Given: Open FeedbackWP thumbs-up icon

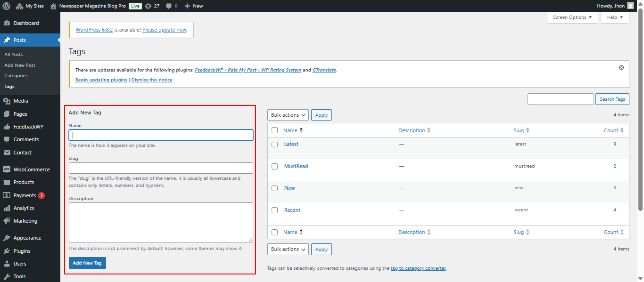Looking at the screenshot, I should click(x=7, y=127).
